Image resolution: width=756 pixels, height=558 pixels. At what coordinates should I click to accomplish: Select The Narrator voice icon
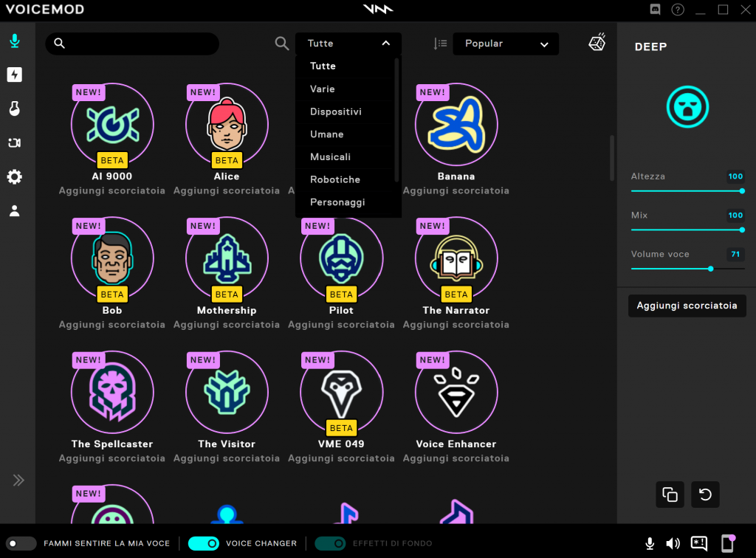coord(456,259)
